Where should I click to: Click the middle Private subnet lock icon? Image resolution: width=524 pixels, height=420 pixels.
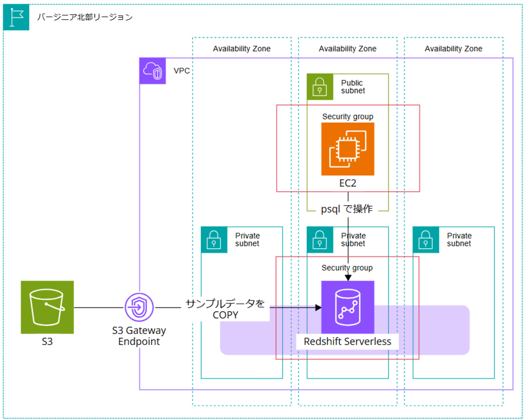point(320,240)
